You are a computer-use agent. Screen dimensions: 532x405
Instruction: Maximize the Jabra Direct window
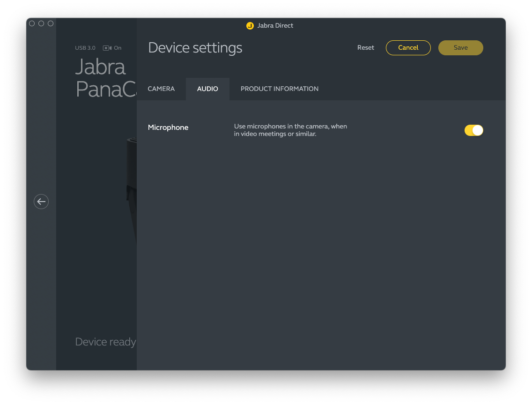click(51, 23)
